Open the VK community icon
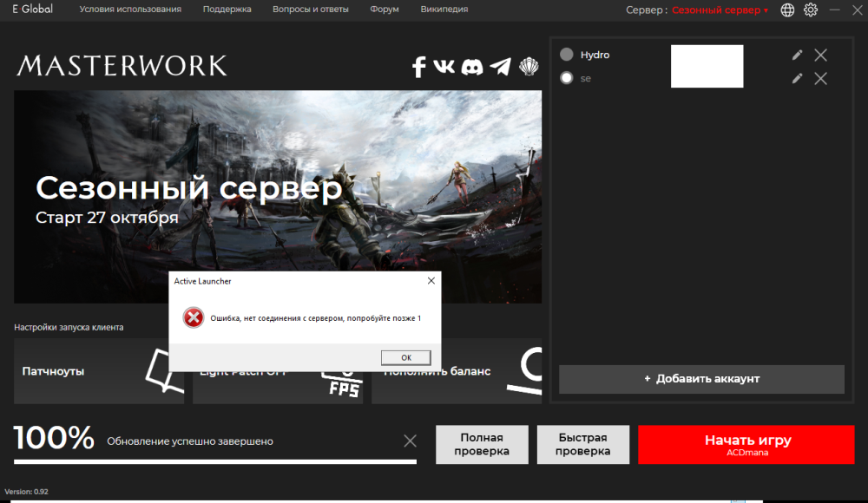The image size is (868, 503). click(444, 66)
